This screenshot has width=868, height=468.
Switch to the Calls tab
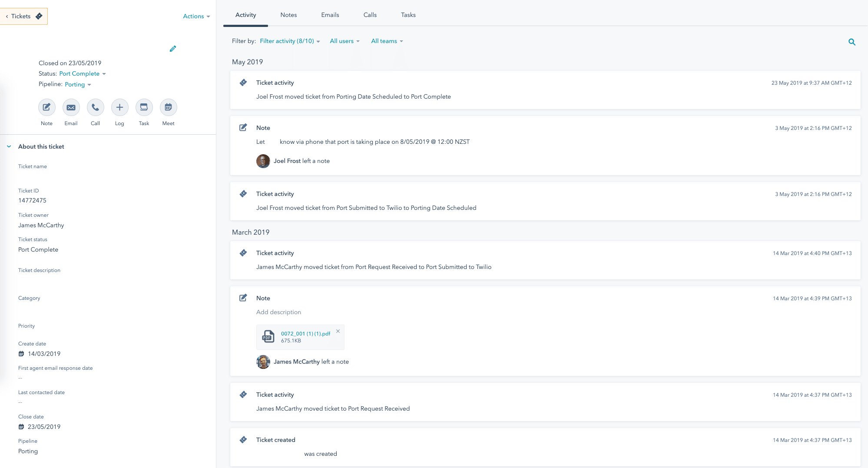pos(370,15)
